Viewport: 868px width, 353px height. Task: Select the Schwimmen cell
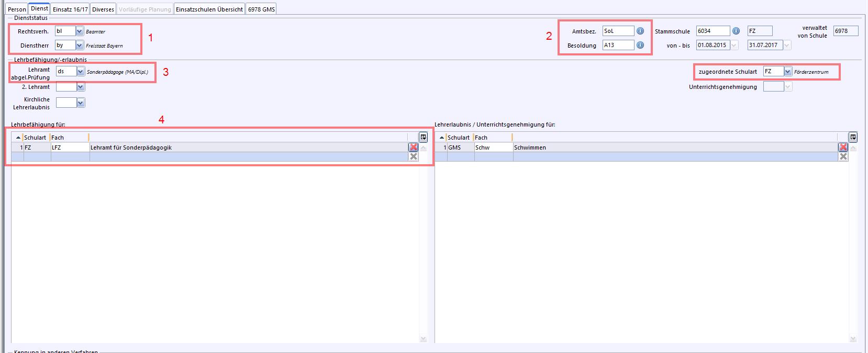pos(675,147)
